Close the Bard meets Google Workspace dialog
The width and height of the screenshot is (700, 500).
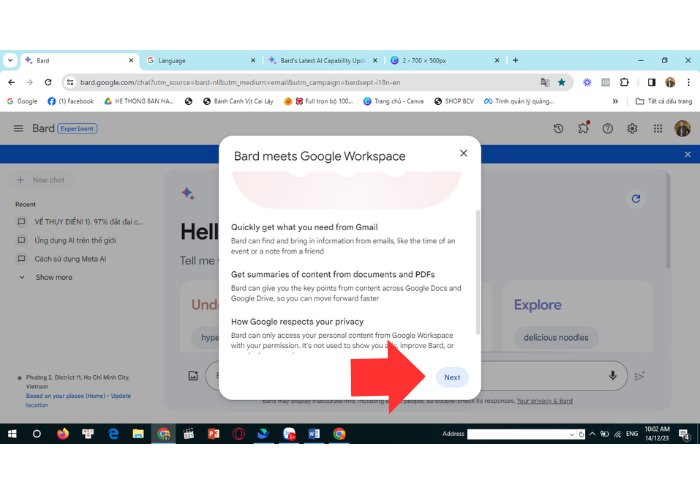[463, 153]
